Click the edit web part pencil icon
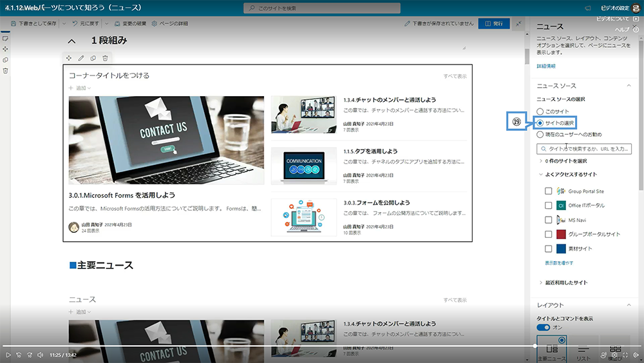 [81, 58]
